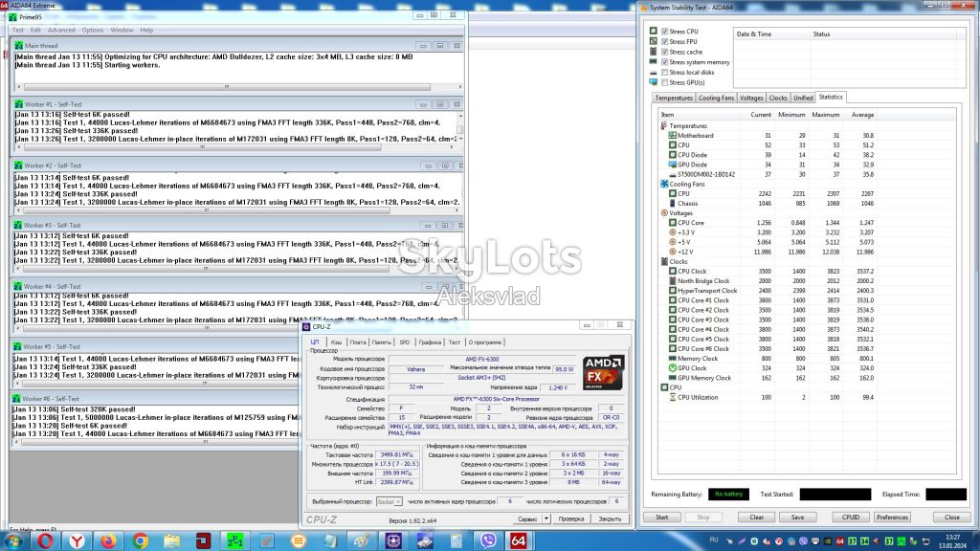Click the Save button in AIDA64
Screen dimensions: 980x551
(x=797, y=518)
